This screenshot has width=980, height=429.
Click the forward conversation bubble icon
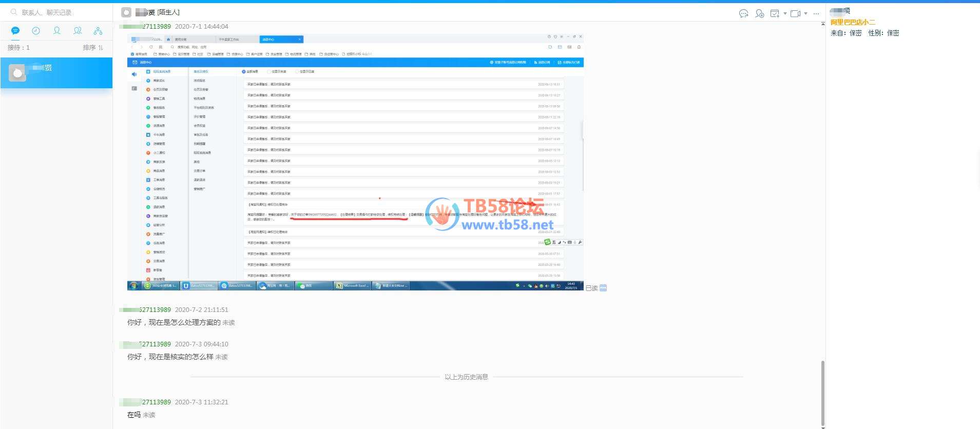(x=743, y=14)
